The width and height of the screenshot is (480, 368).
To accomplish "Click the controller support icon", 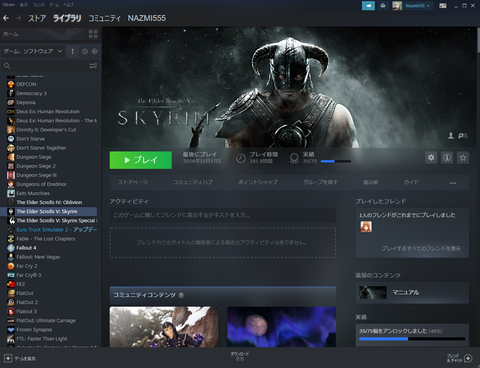I will click(463, 136).
